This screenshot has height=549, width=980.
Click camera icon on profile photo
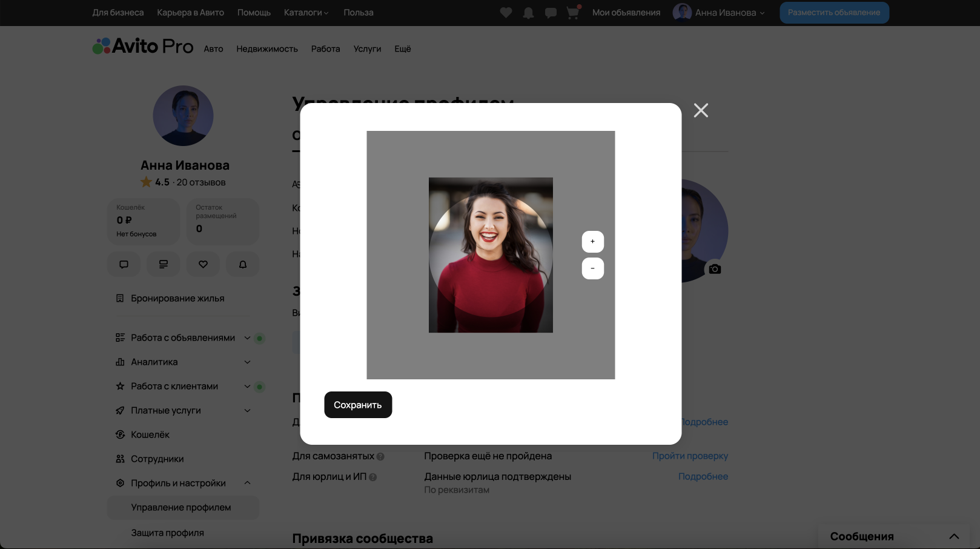[x=715, y=269]
